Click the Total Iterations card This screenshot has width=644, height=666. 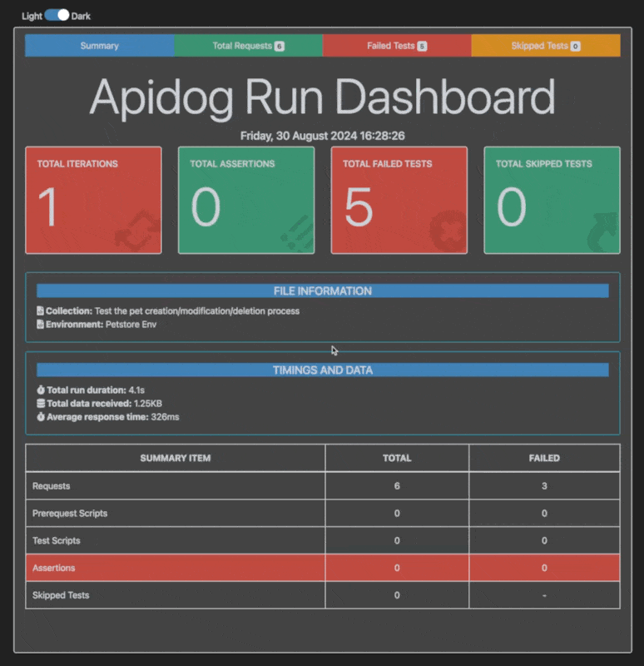point(93,200)
